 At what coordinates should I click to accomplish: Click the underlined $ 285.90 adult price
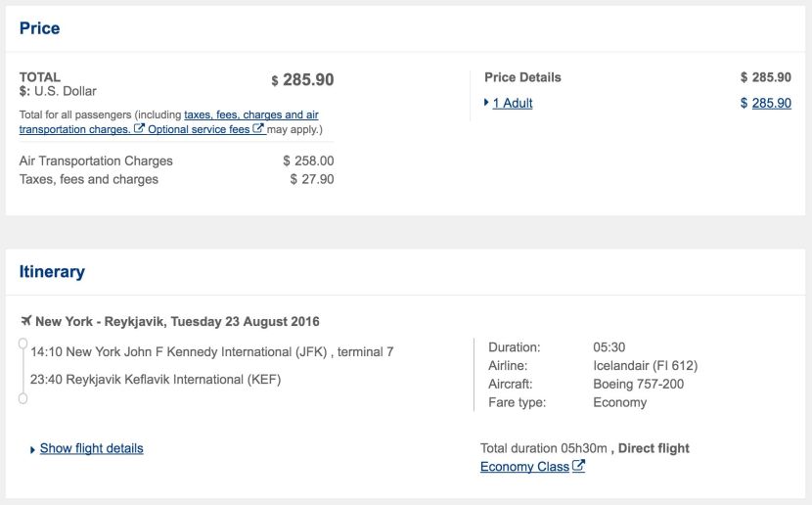tap(766, 103)
